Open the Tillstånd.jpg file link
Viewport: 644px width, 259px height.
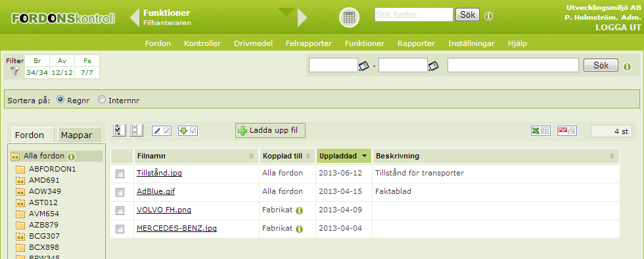(159, 173)
